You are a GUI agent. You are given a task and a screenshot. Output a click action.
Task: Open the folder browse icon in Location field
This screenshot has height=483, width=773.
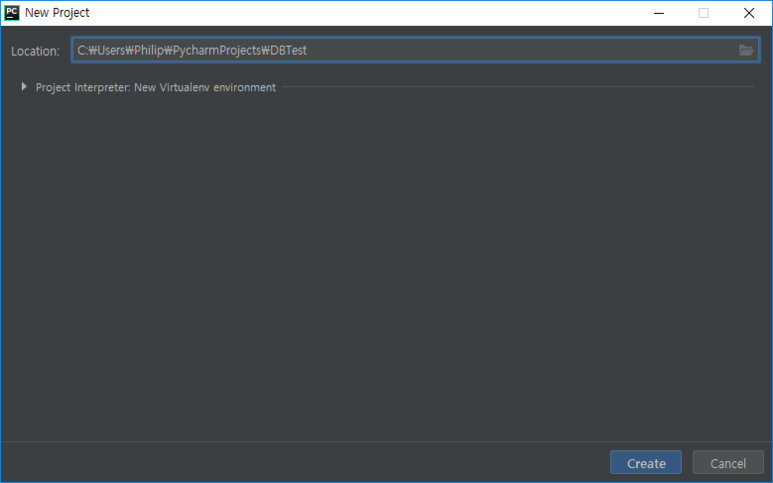[746, 50]
